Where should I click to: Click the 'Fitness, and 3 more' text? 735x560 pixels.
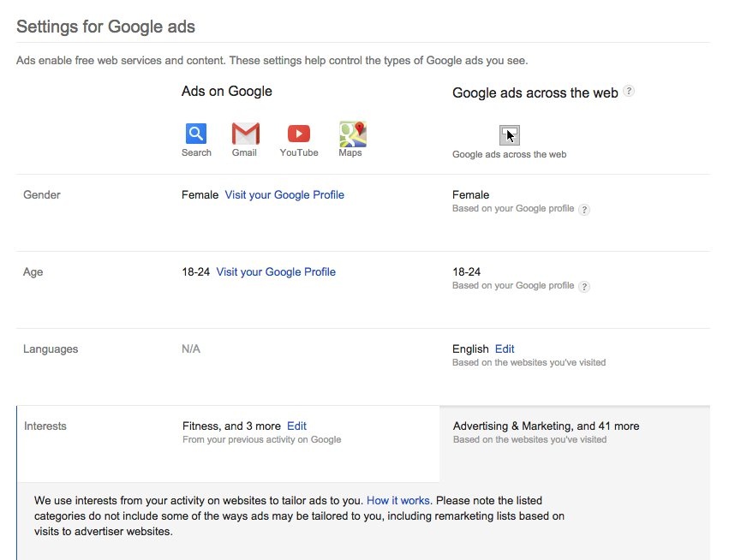pos(231,426)
